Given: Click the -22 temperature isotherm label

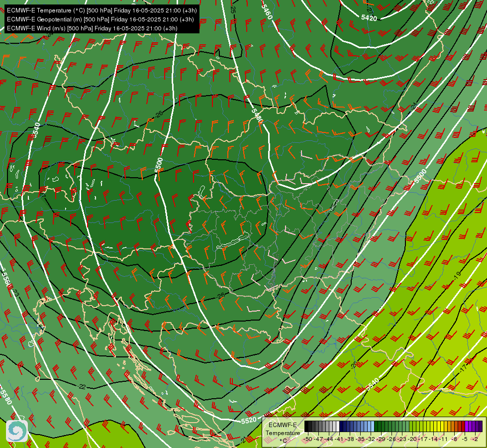Looking at the screenshot, I should pyautogui.click(x=82, y=386).
